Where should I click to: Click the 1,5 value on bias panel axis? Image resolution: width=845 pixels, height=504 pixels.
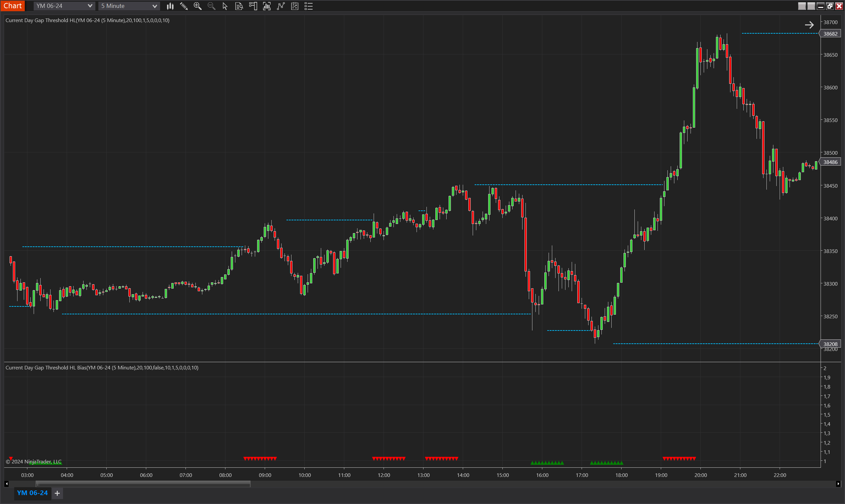coord(827,415)
